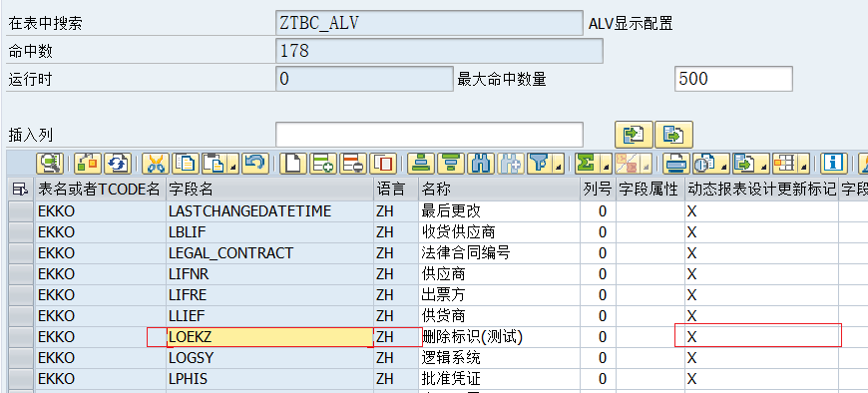Click the Print icon in ALV toolbar

[x=675, y=164]
